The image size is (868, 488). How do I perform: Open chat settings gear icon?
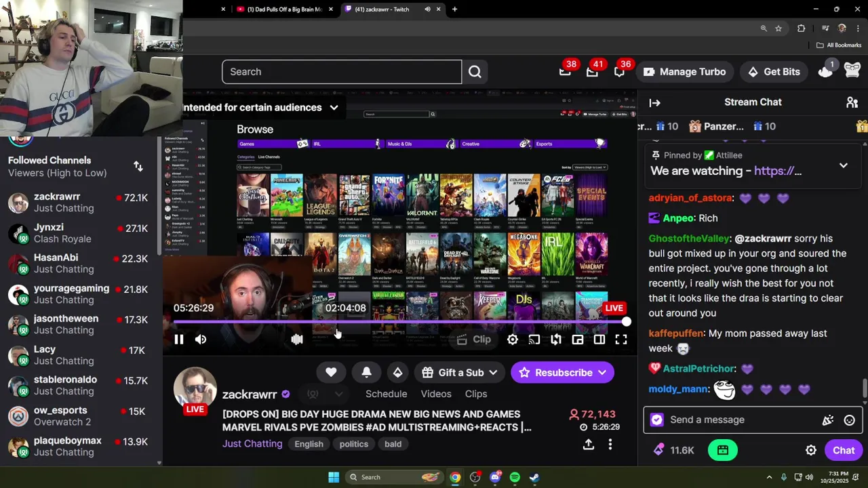811,450
